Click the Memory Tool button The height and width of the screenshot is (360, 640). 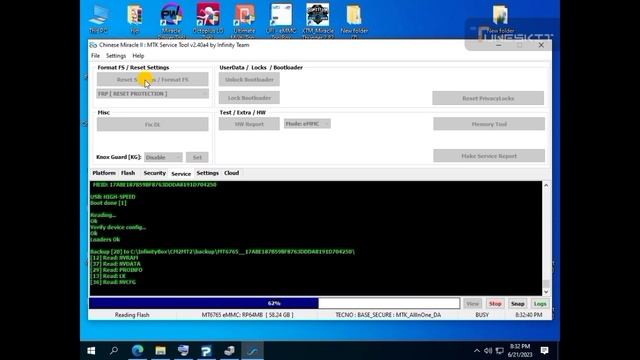click(489, 124)
